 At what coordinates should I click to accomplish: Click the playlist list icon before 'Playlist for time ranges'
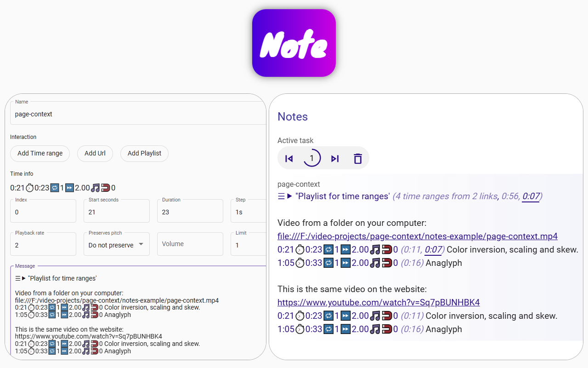pyautogui.click(x=281, y=196)
